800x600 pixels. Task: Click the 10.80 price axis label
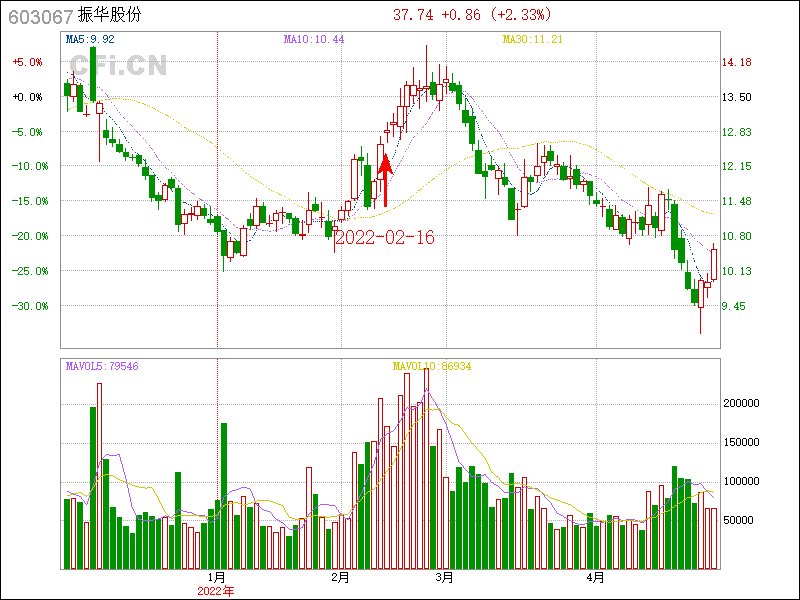737,236
